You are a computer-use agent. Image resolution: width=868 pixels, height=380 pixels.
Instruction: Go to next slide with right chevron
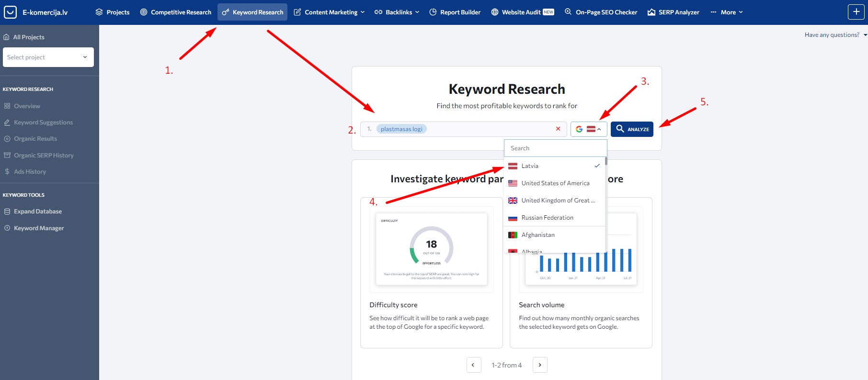[540, 365]
